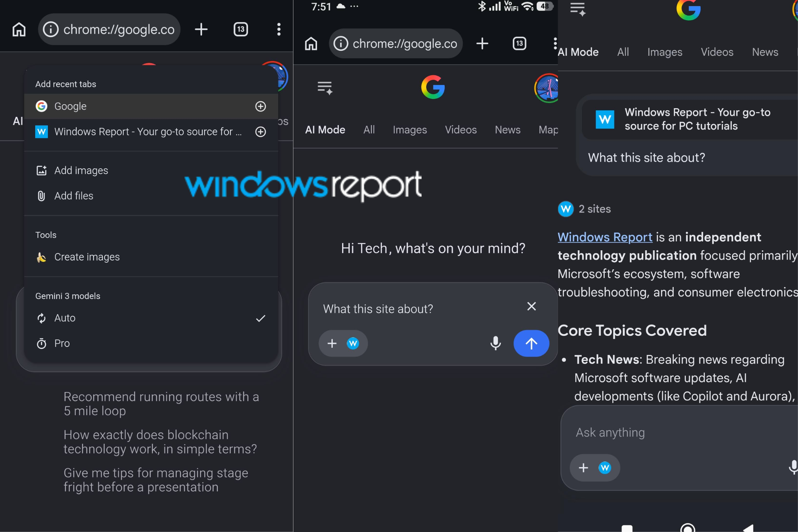798x532 pixels.
Task: Tap site info icon in middle address bar
Action: [341, 44]
